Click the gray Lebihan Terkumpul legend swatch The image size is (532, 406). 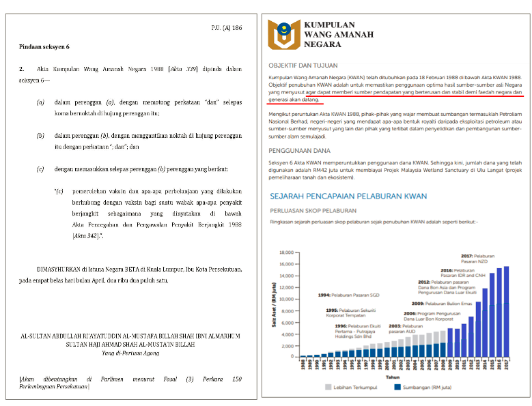coord(328,387)
